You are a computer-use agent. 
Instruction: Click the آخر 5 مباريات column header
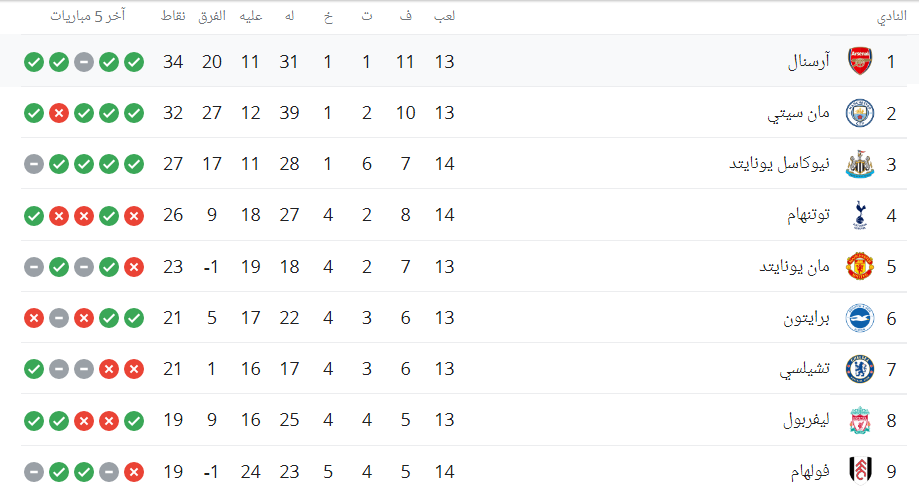click(x=82, y=17)
